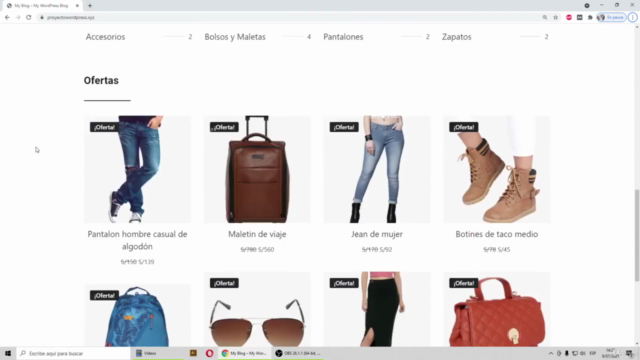Open the Windows Start menu
Screen dimensions: 640x360
click(x=8, y=353)
